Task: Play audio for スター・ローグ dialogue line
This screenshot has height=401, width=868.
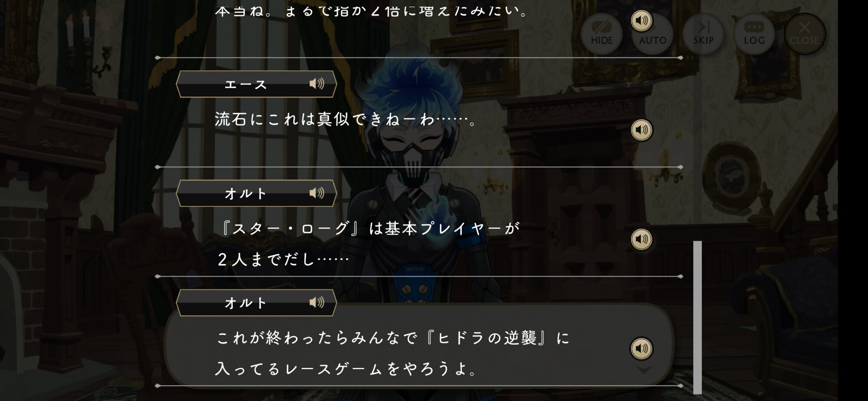Action: point(641,239)
